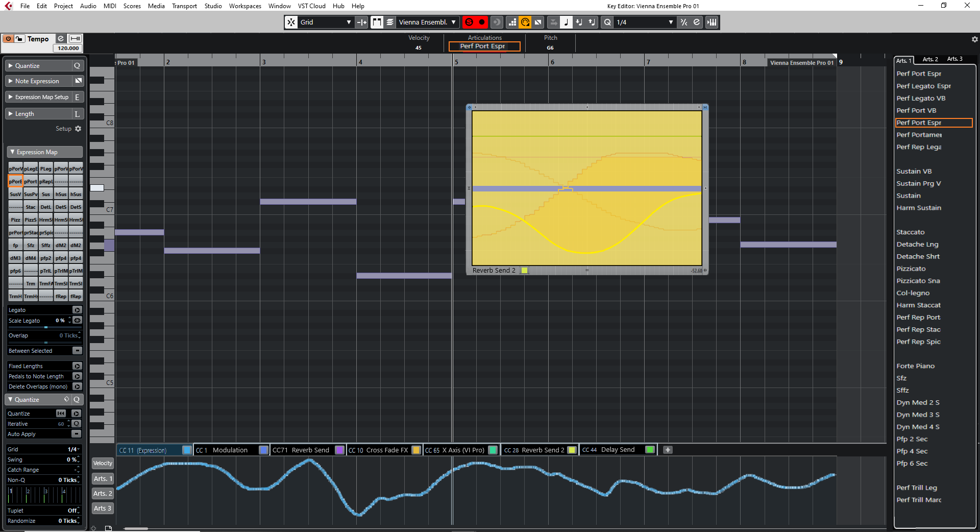Toggle the Auto Apply quantize option

pos(76,434)
